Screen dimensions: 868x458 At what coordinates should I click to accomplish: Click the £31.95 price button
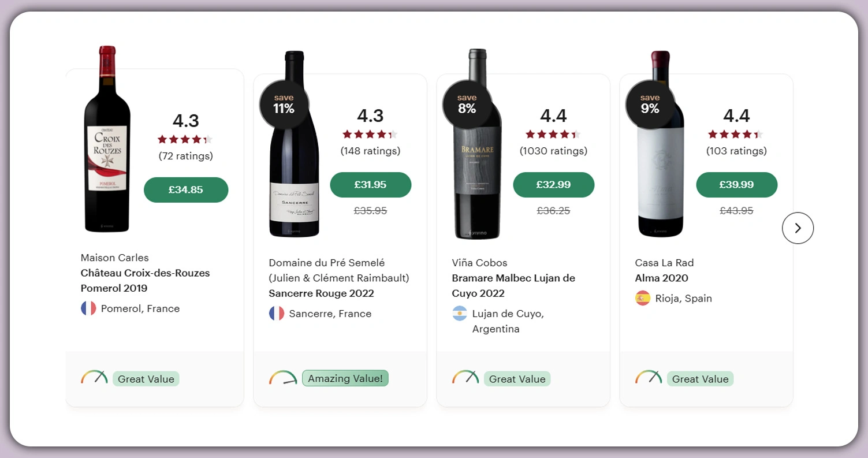pyautogui.click(x=370, y=185)
